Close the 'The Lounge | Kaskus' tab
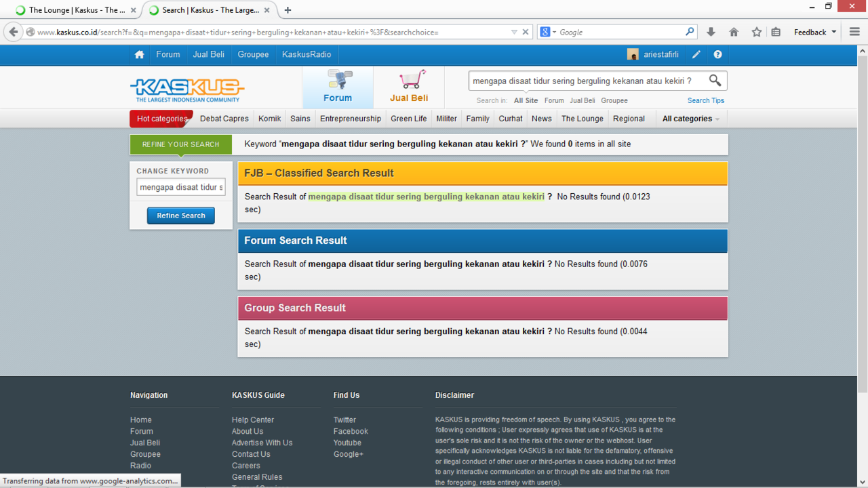868x488 pixels. [134, 10]
